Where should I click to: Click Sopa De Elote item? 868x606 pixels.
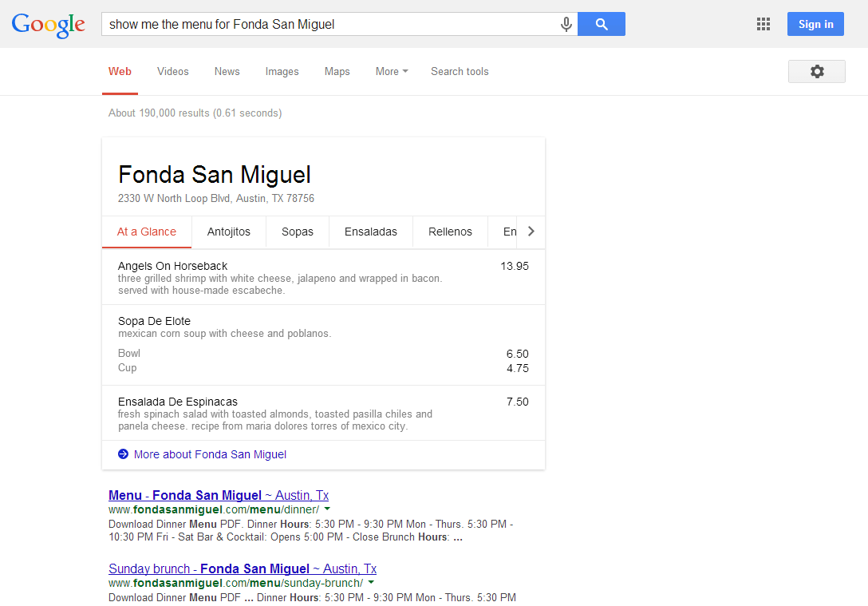point(154,321)
